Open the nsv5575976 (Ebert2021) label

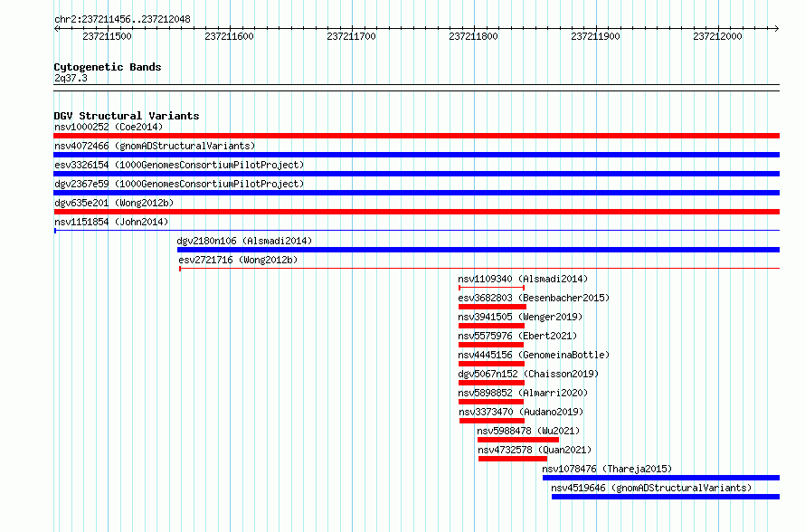tap(517, 336)
